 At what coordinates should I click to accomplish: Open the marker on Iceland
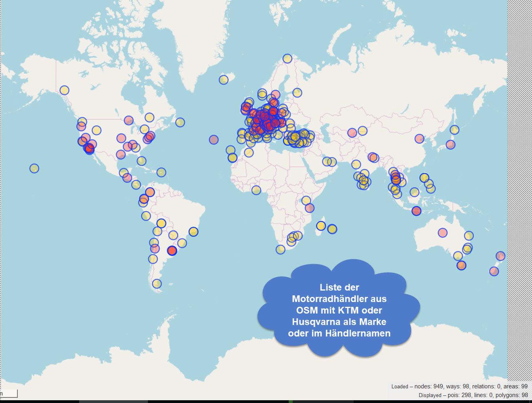pos(223,80)
